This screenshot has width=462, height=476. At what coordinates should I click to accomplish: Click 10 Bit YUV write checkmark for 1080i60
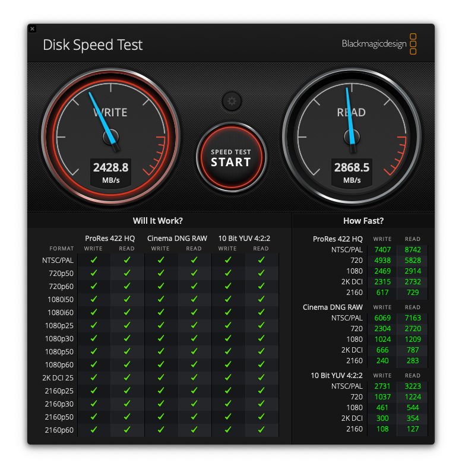click(228, 312)
